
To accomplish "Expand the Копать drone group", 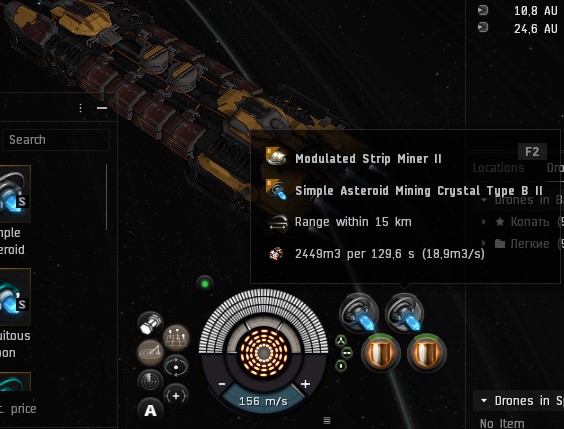I will click(x=484, y=222).
